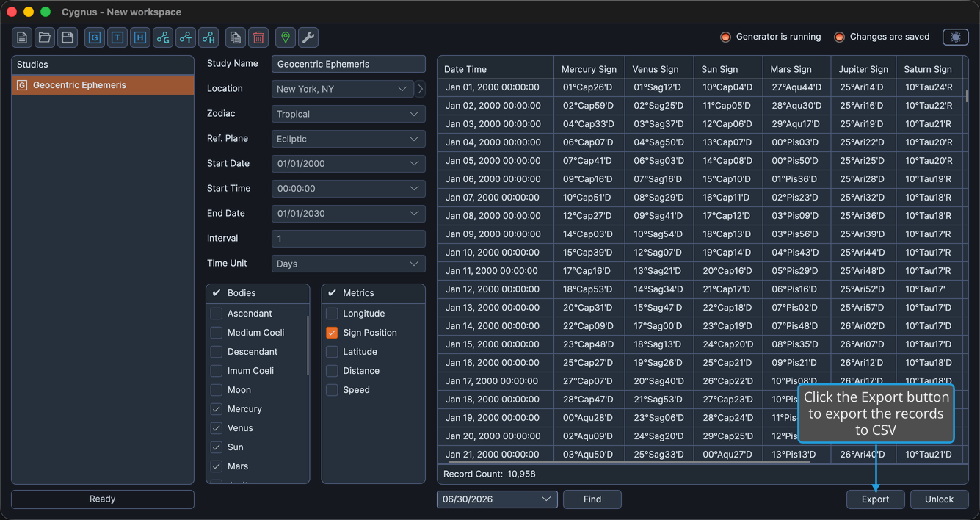Screen dimensions: 980x520
Task: Click the Interval input field
Action: pyautogui.click(x=349, y=239)
